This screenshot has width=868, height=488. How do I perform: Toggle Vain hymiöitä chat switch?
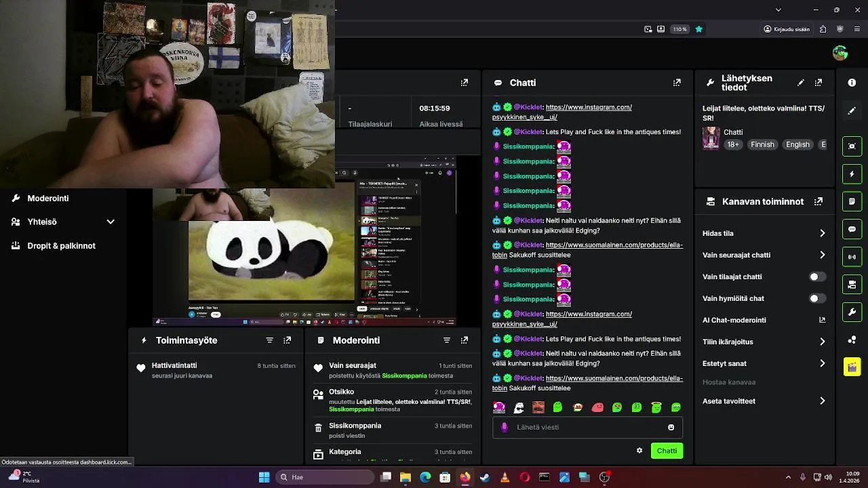(x=817, y=298)
